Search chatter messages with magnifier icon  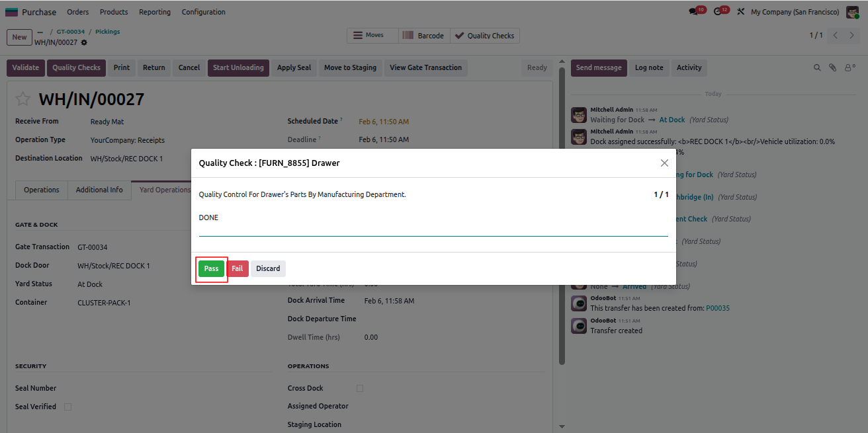tap(817, 67)
